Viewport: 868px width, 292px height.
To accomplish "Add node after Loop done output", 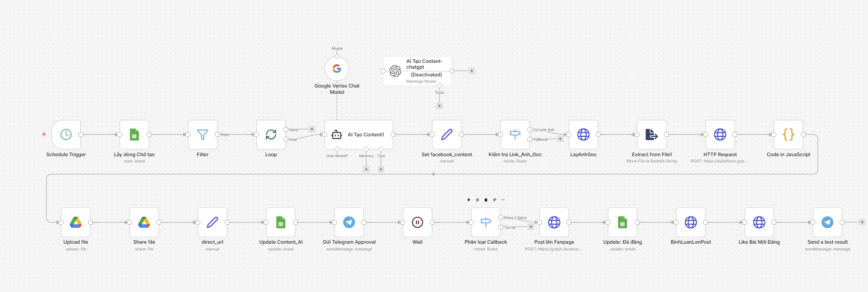I will pyautogui.click(x=312, y=129).
